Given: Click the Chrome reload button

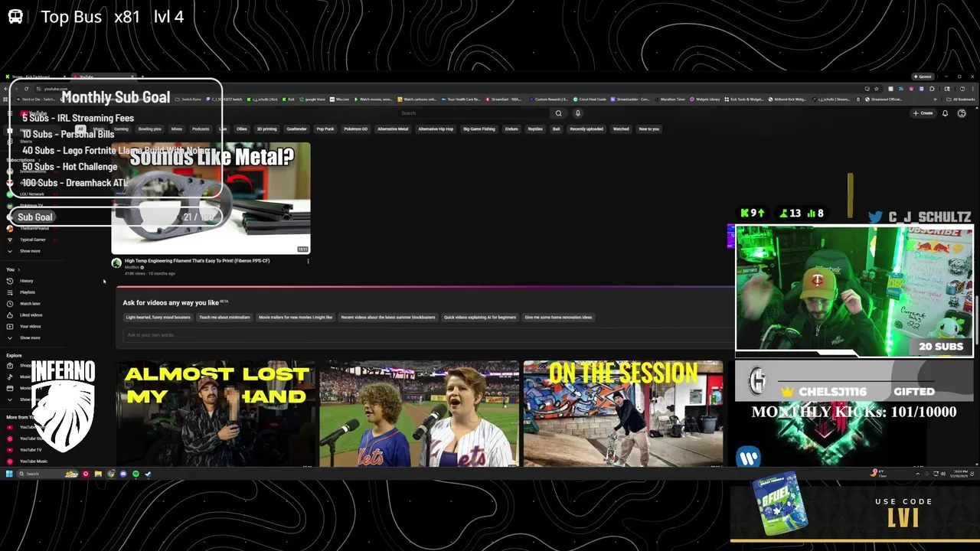Looking at the screenshot, I should click(x=26, y=89).
